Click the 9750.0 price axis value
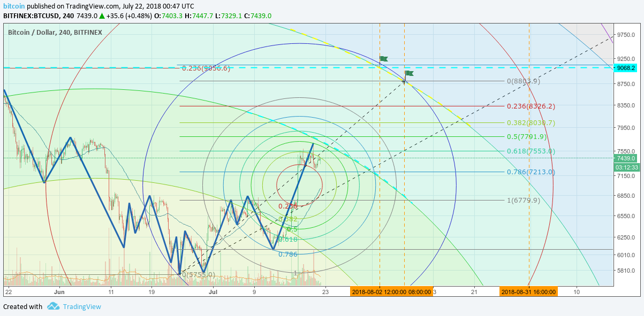The image size is (644, 316). point(626,35)
